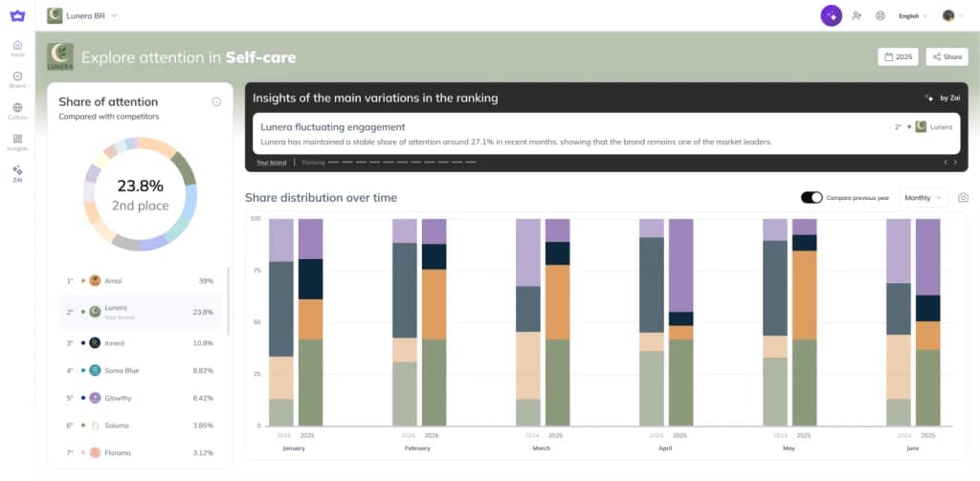The width and height of the screenshot is (980, 481).
Task: Click the Share button
Action: point(947,57)
